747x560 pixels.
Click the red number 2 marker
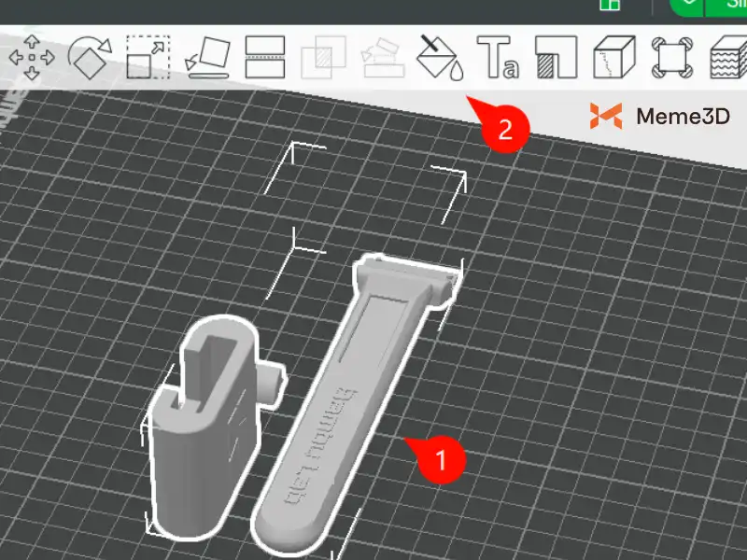tap(505, 129)
